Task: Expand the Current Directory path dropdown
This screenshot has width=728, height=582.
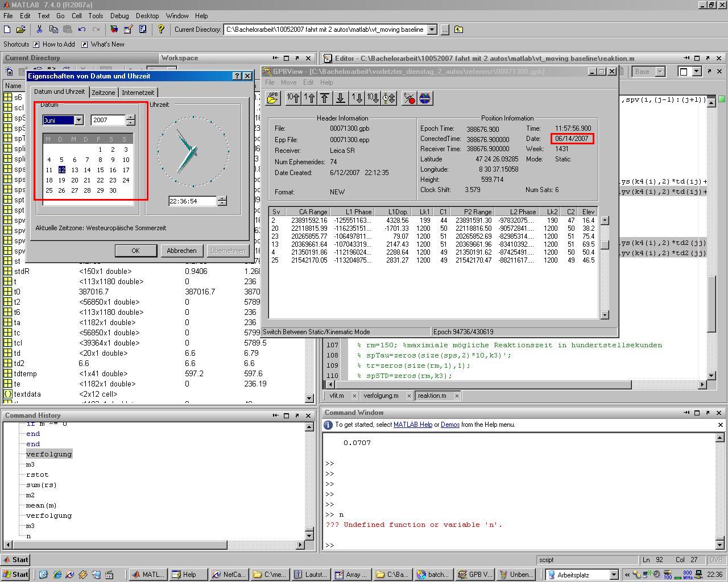Action: tap(432, 30)
